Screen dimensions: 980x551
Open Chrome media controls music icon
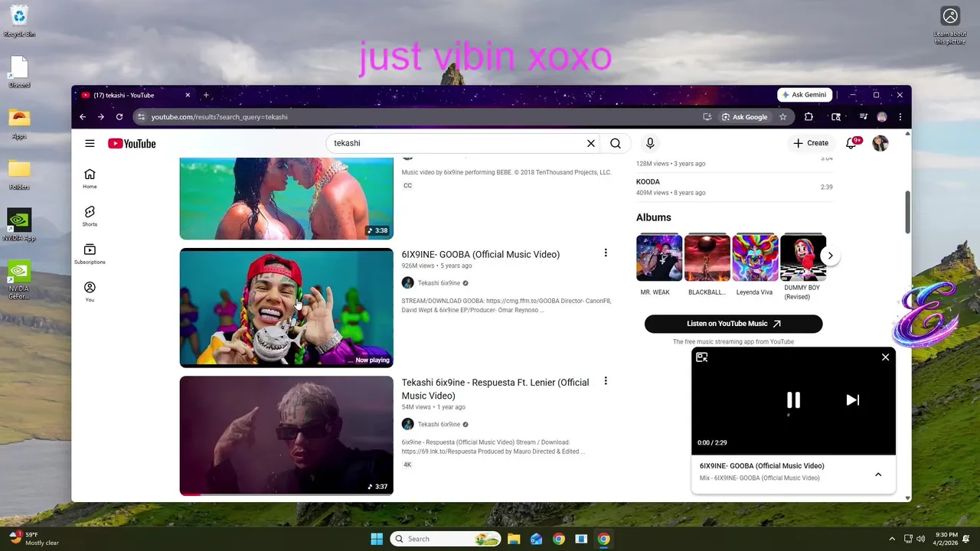pyautogui.click(x=863, y=117)
